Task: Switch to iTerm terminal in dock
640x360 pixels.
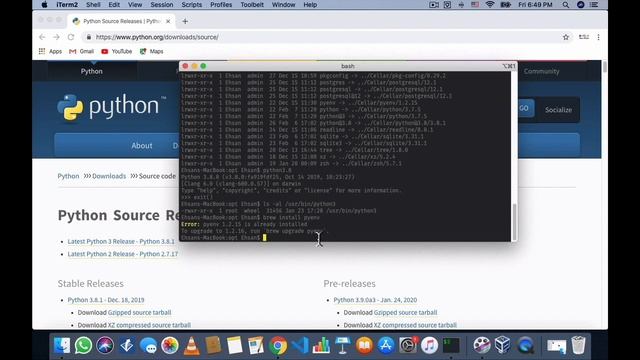Action: [x=451, y=345]
